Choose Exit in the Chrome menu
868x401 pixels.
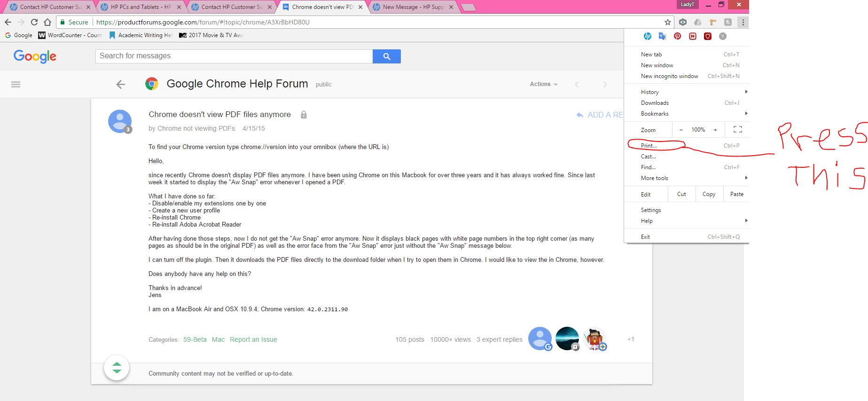[x=686, y=237]
